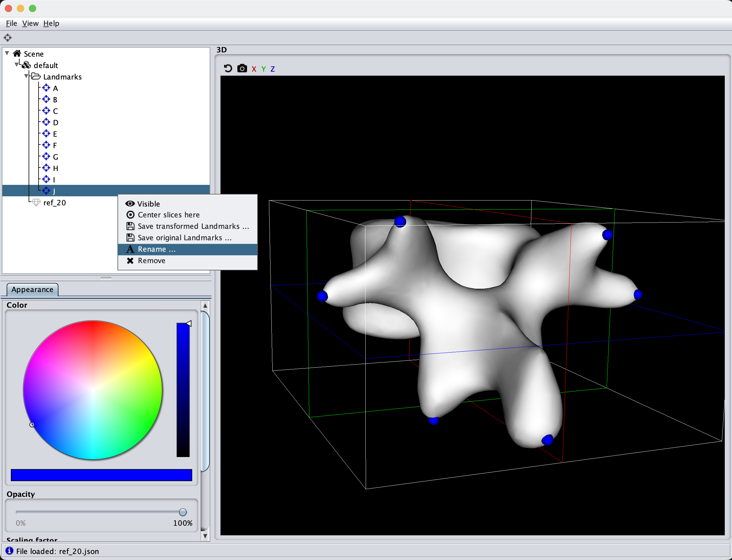Select Remove in the context menu
Viewport: 732px width, 560px height.
click(188, 261)
